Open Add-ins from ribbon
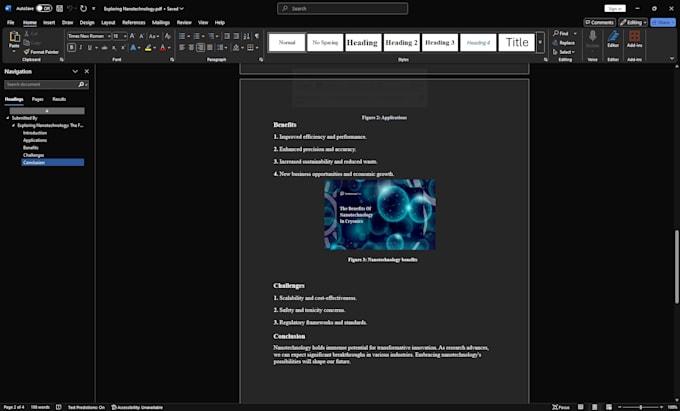Screen dimensions: 680x411 (634, 39)
